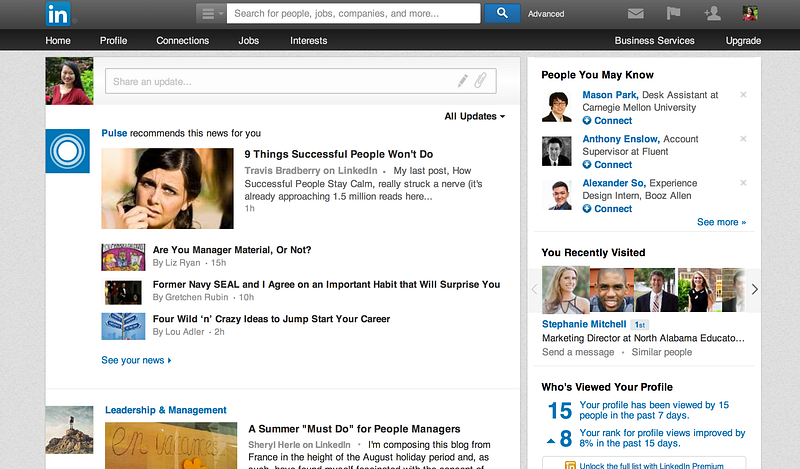Image resolution: width=800 pixels, height=469 pixels.
Task: Open account menu via profile avatar
Action: click(x=749, y=13)
